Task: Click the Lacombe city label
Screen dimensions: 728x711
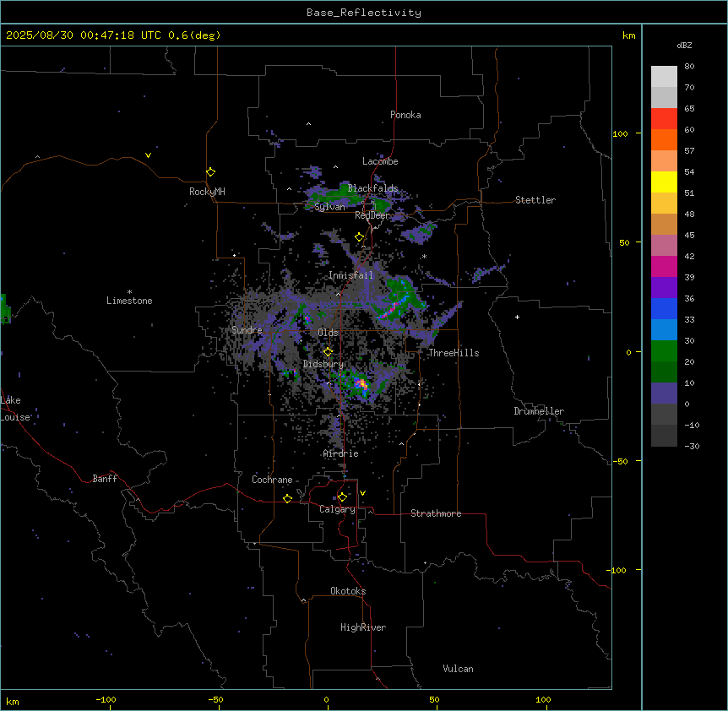Action: point(380,161)
